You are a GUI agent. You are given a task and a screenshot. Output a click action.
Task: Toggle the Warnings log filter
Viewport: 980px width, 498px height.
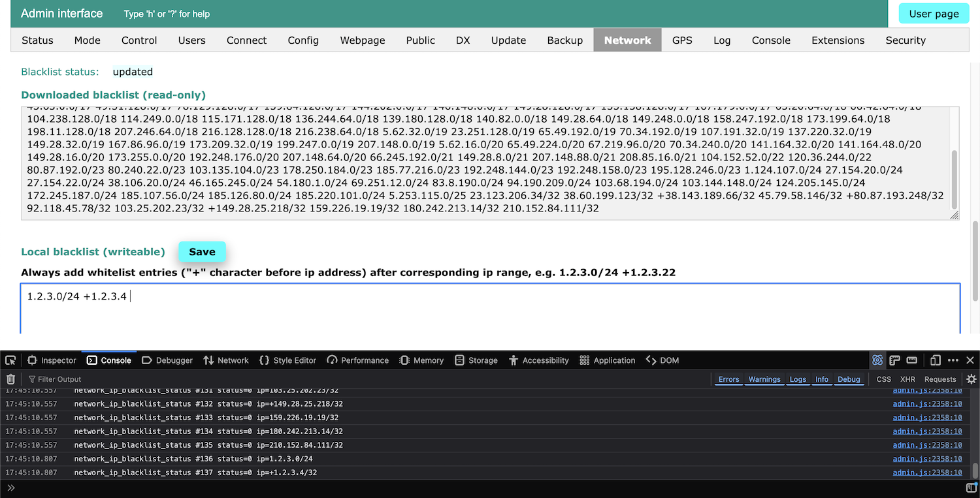(764, 379)
